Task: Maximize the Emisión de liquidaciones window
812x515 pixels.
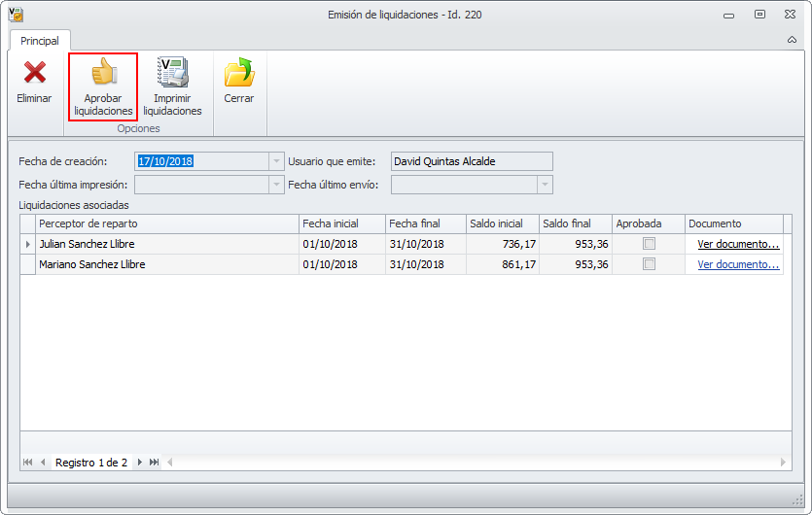Action: pos(759,14)
